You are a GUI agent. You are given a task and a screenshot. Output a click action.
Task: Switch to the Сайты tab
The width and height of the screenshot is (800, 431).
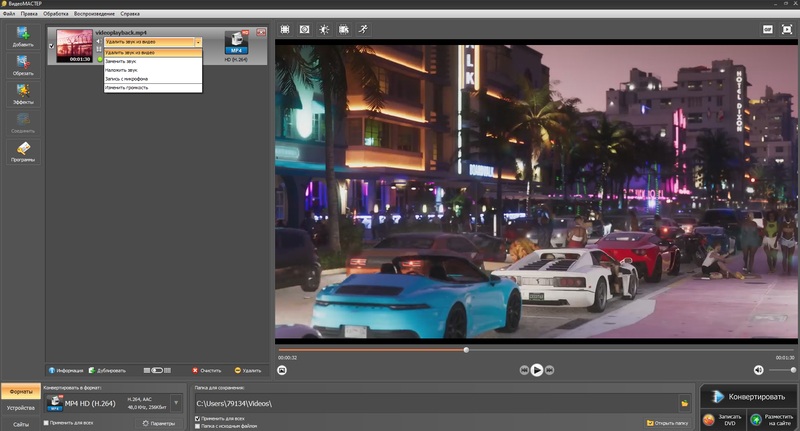coord(21,424)
